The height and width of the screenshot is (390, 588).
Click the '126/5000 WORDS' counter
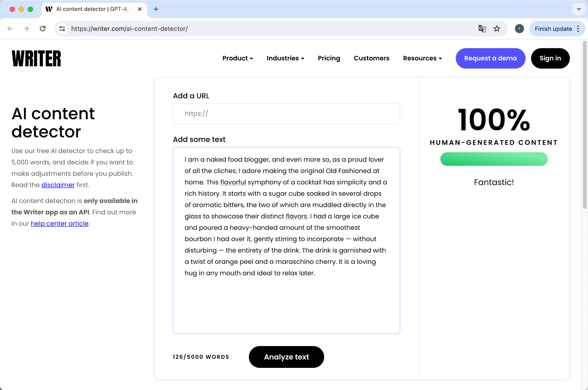tap(201, 357)
